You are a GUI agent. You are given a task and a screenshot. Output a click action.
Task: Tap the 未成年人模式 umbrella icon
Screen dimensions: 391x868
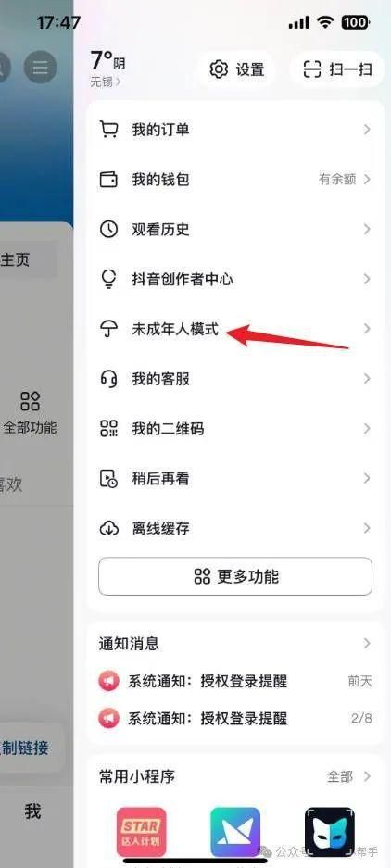pyautogui.click(x=108, y=329)
